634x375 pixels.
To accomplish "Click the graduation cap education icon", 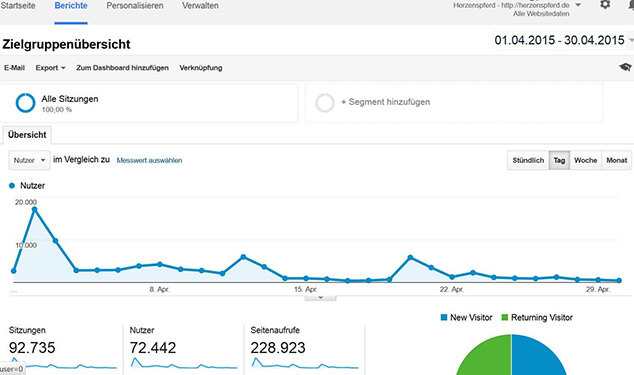I will point(625,67).
